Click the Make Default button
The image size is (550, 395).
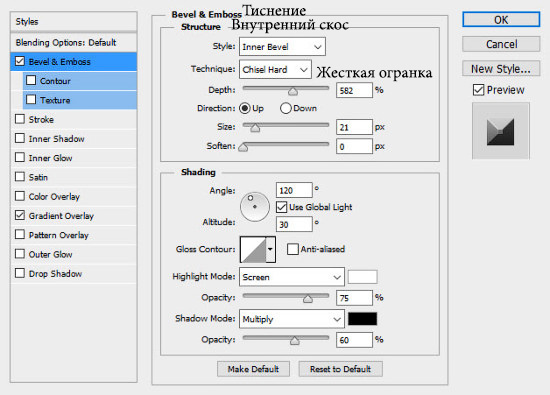[253, 369]
